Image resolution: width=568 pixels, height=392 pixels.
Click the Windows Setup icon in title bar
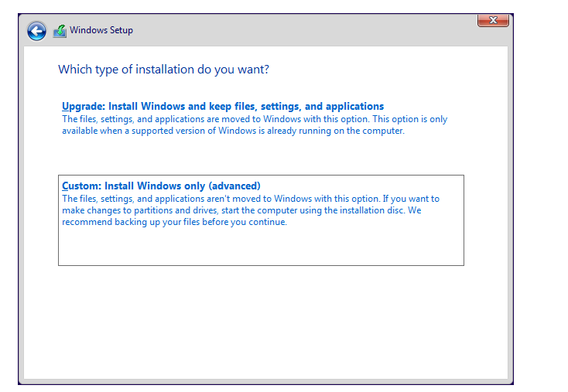60,31
